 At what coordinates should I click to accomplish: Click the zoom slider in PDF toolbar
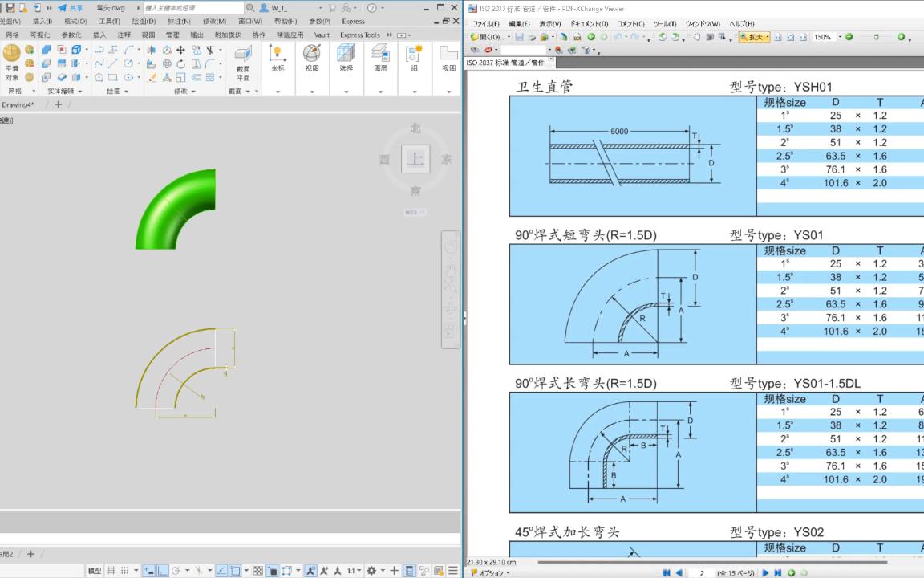pyautogui.click(x=875, y=37)
